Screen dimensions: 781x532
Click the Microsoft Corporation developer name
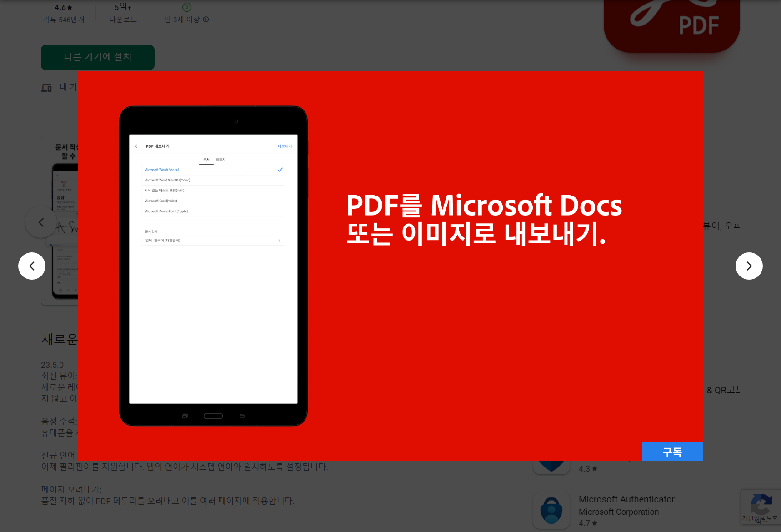pyautogui.click(x=619, y=512)
